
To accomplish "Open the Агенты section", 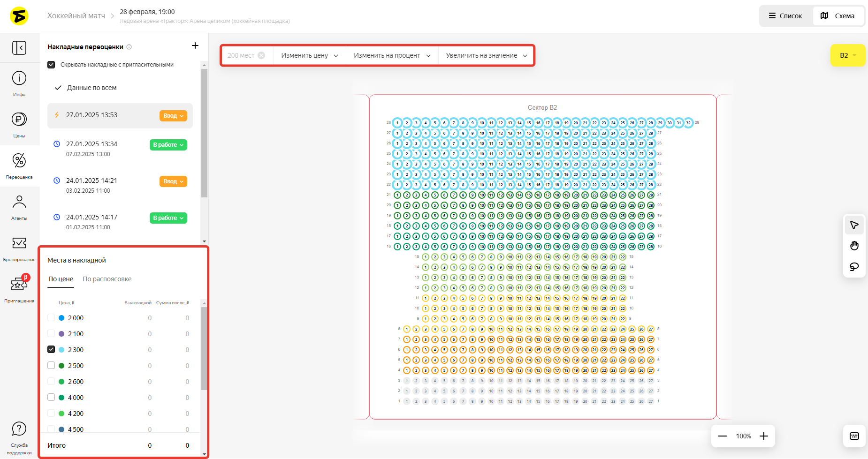I will pos(19,207).
